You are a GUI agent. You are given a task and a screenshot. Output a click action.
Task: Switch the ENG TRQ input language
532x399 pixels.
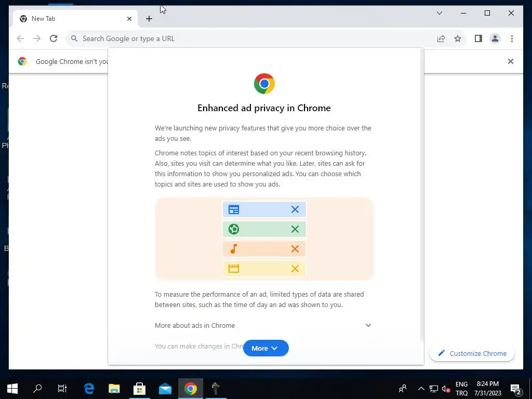461,389
